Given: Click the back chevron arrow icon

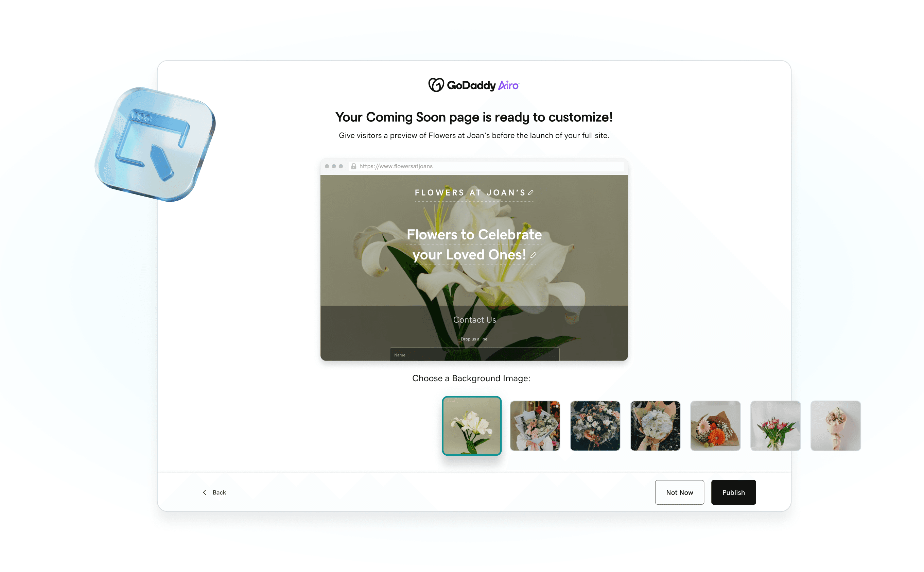Looking at the screenshot, I should (x=205, y=492).
